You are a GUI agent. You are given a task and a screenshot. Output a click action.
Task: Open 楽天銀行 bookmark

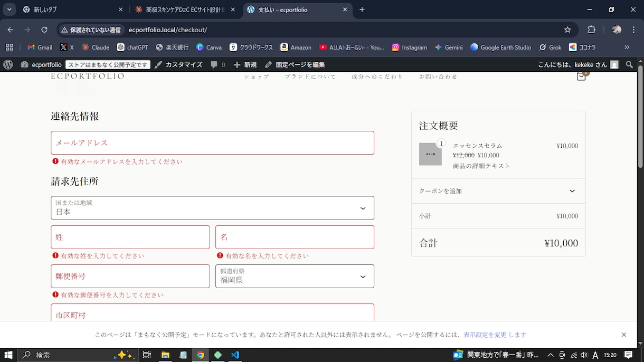(172, 47)
